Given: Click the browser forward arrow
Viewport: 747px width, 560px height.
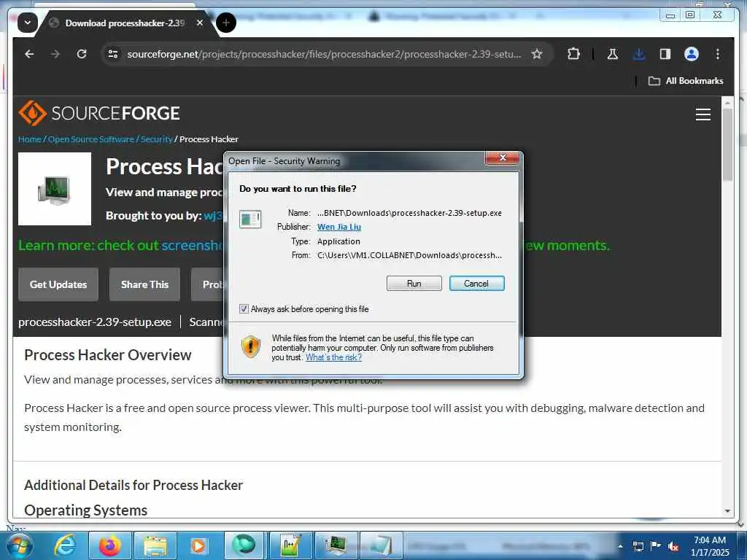Looking at the screenshot, I should tap(55, 54).
